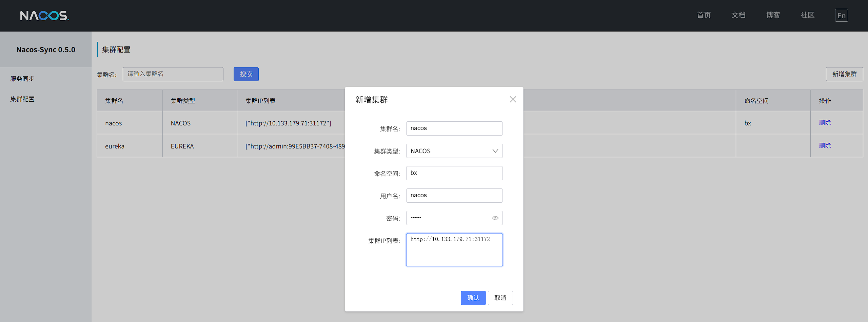Screen dimensions: 868x322
Task: Click the NACOS logo
Action: [x=44, y=16]
